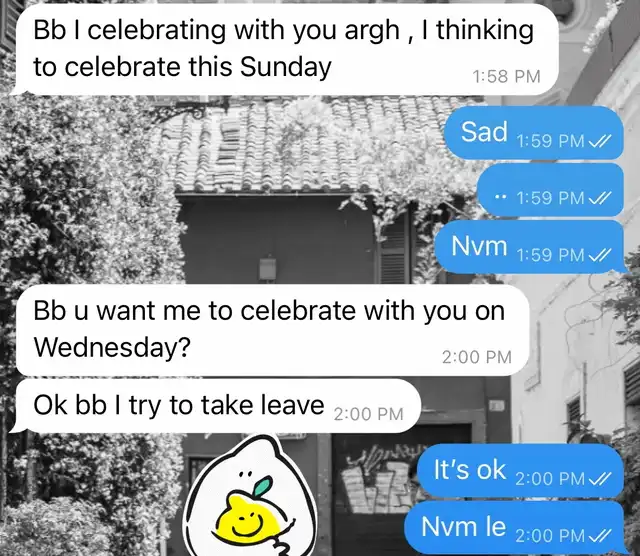
Task: Tap the 2:00 PM timestamp on 'take leave' message
Action: point(369,414)
